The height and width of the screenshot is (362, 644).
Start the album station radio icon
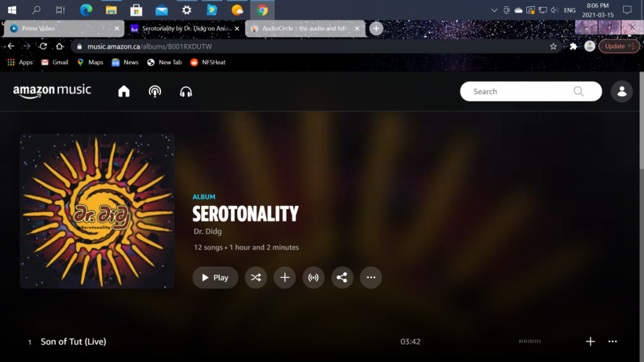pos(313,277)
